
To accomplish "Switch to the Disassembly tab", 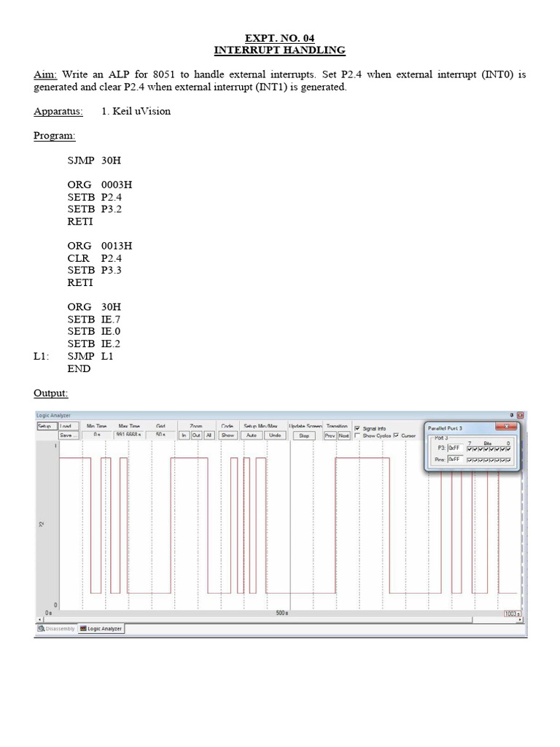I will pyautogui.click(x=57, y=629).
